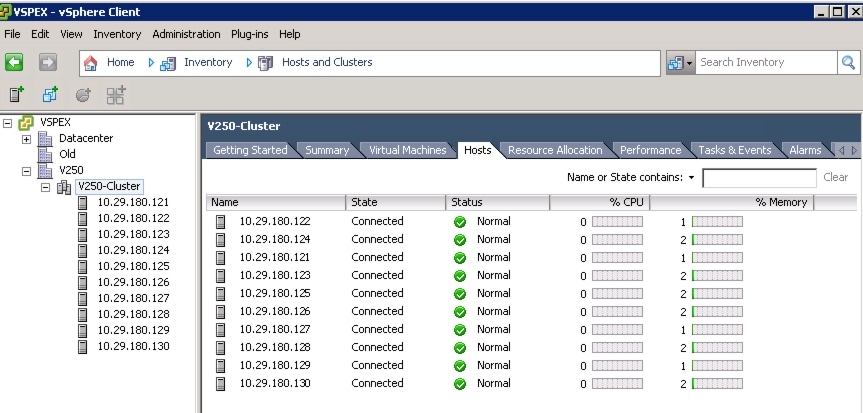863x413 pixels.
Task: Expand the Datacenter tree node
Action: tap(26, 138)
